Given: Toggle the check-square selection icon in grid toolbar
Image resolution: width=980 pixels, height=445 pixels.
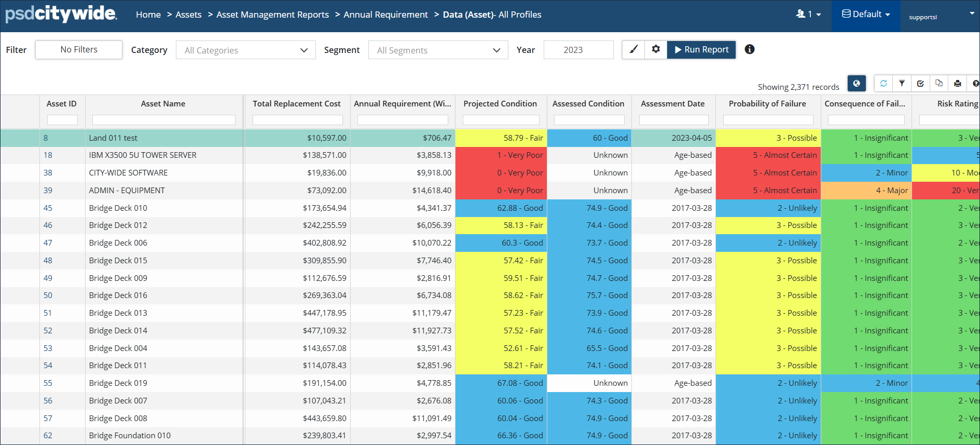Looking at the screenshot, I should click(920, 83).
